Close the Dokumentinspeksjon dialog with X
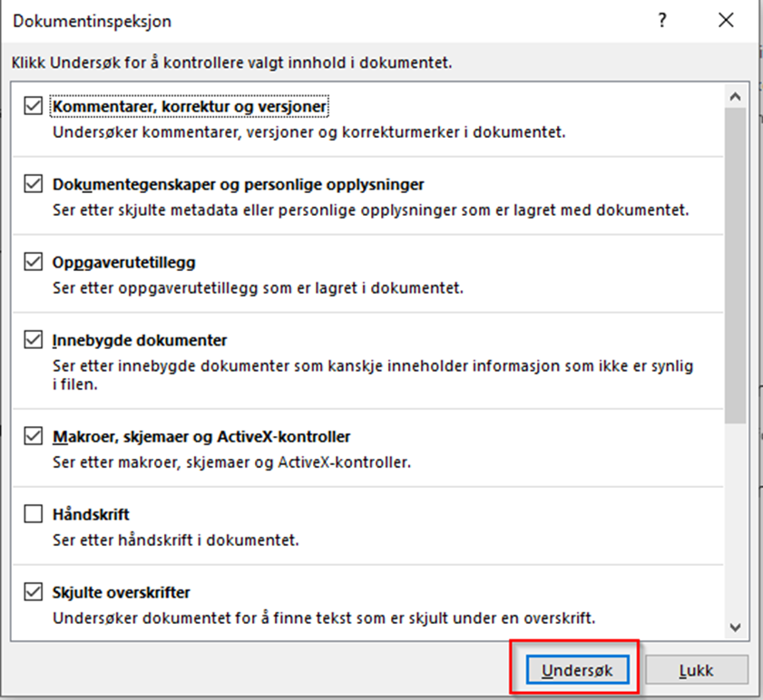The width and height of the screenshot is (763, 700). [726, 21]
